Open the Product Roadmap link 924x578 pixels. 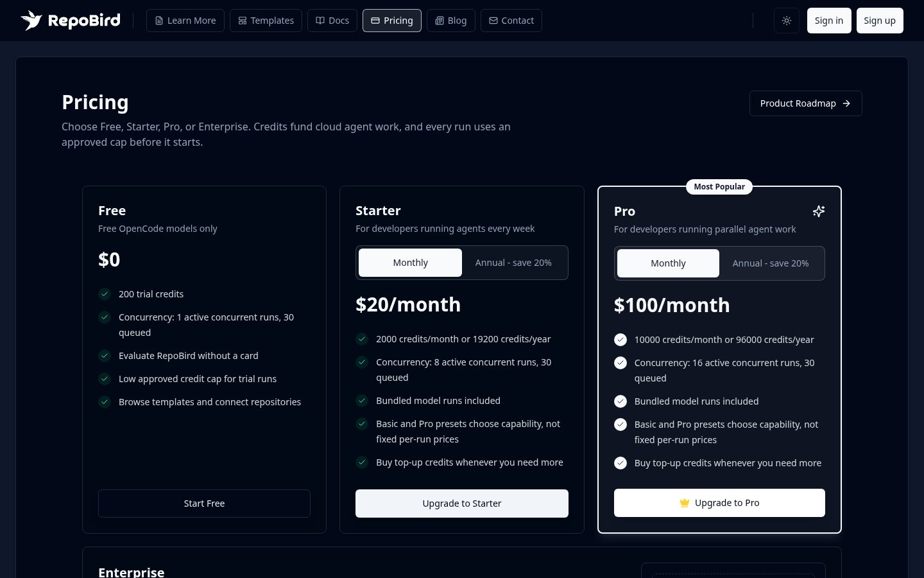pos(805,103)
